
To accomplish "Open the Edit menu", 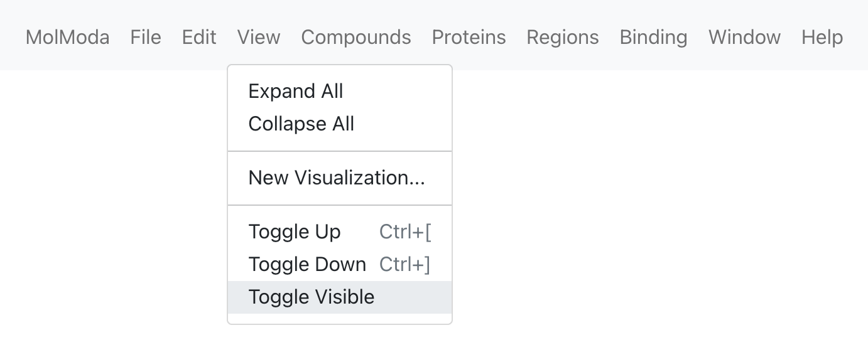I will pos(199,37).
